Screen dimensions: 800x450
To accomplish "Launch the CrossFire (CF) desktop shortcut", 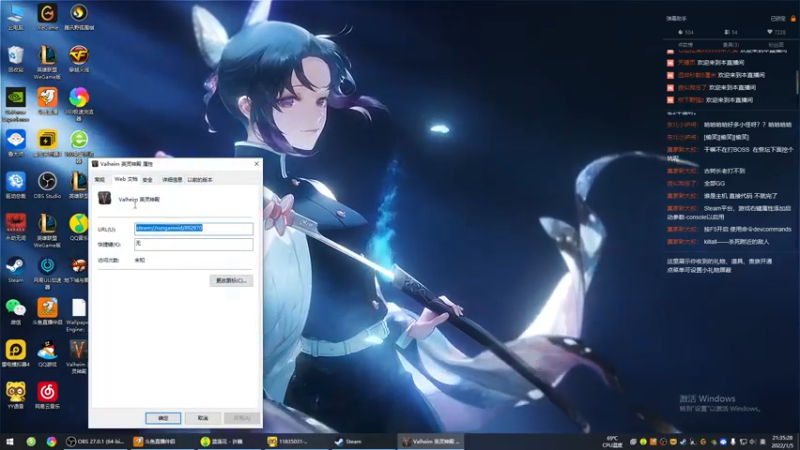I will (x=79, y=59).
